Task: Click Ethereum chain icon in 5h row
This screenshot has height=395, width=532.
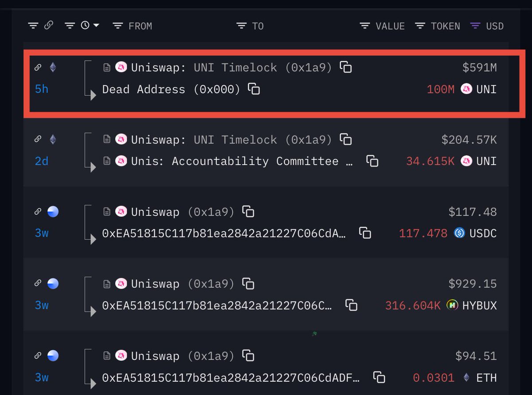Action: 53,67
